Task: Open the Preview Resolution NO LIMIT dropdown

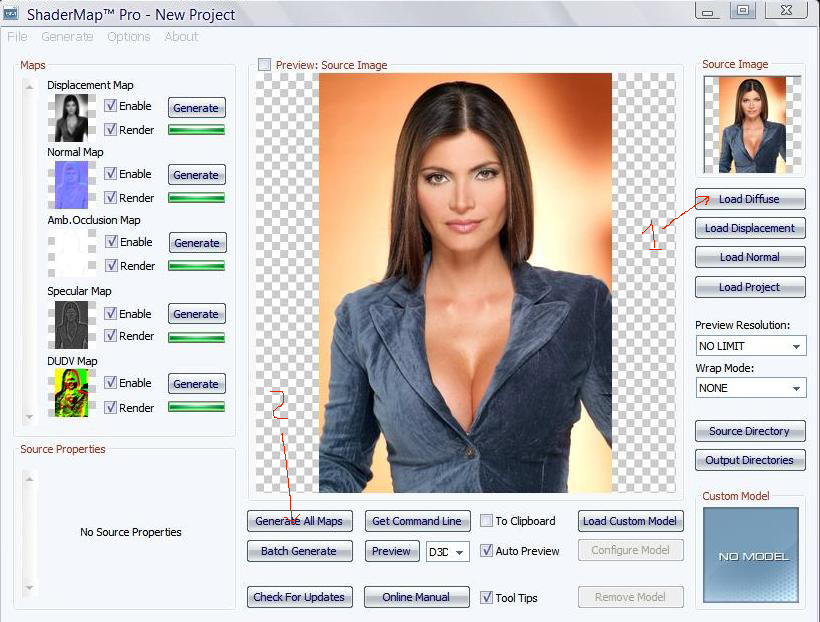Action: 751,346
